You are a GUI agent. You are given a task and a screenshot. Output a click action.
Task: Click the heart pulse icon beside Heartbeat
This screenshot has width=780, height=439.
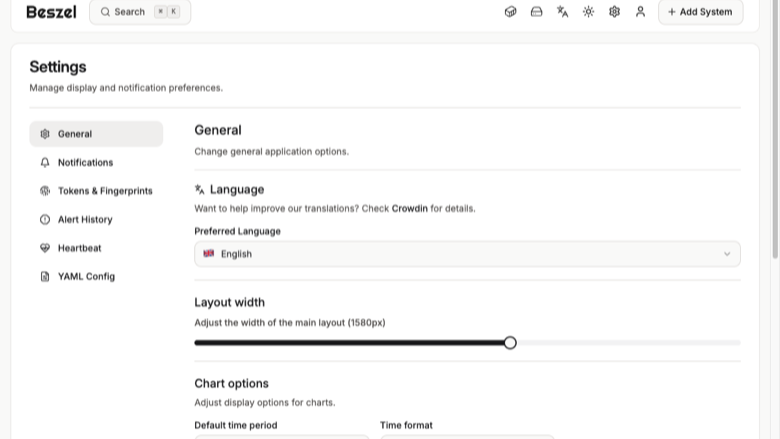point(45,248)
